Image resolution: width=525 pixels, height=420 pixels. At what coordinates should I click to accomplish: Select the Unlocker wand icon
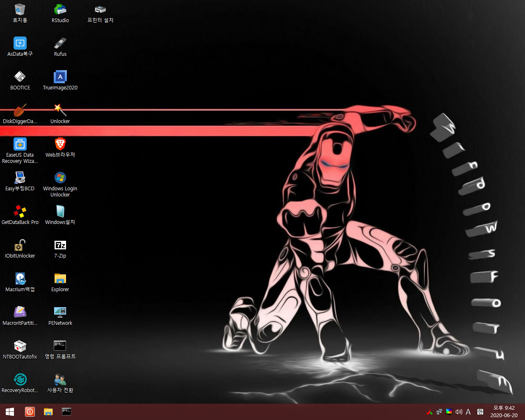[60, 114]
